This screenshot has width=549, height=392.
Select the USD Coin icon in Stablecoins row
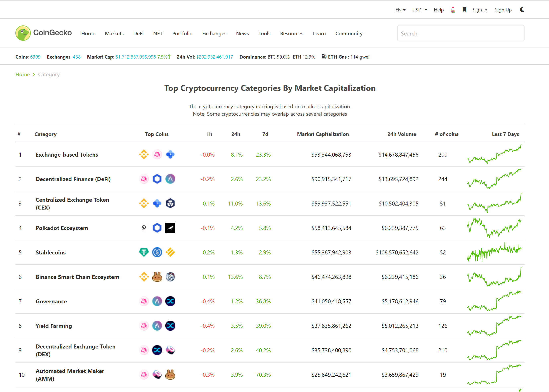[157, 252]
